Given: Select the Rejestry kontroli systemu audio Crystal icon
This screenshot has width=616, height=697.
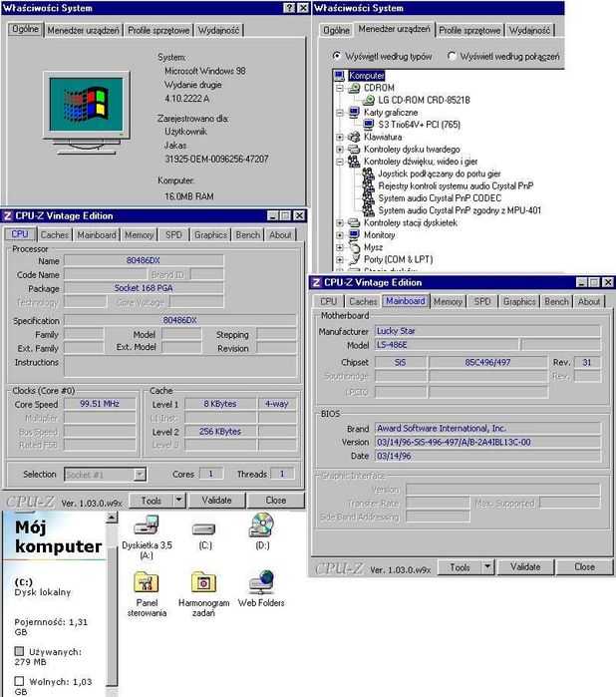Looking at the screenshot, I should click(x=369, y=185).
